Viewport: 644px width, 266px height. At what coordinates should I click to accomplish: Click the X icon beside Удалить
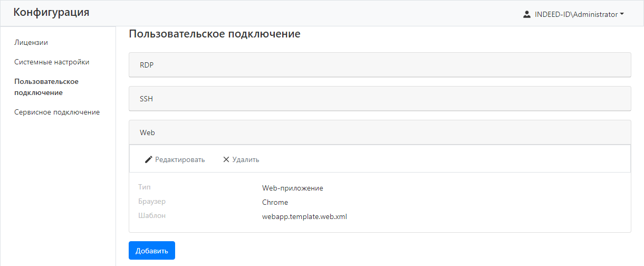click(226, 159)
